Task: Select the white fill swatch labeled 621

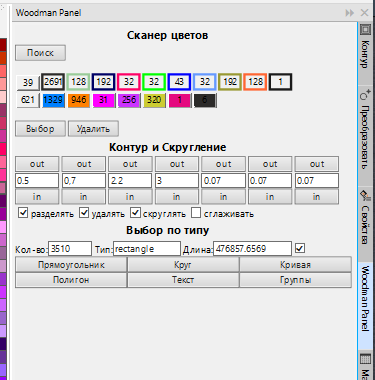Action: point(28,100)
